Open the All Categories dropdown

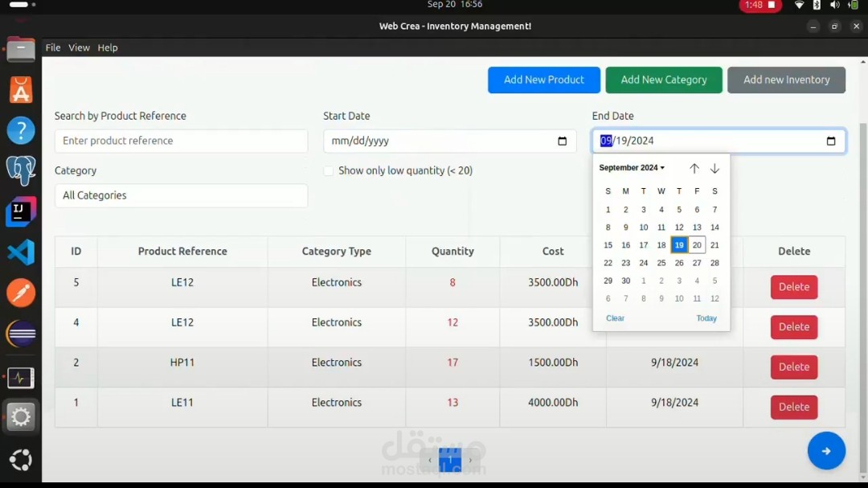[x=181, y=195]
